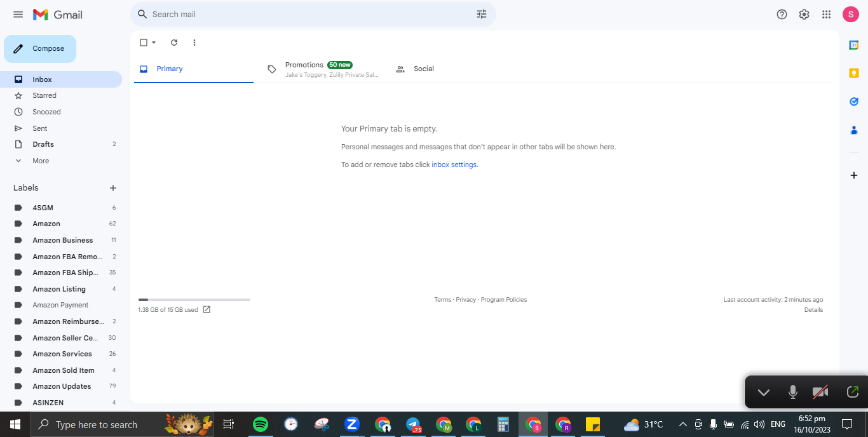The width and height of the screenshot is (868, 437).
Task: Click the Gmail logo
Action: coord(58,14)
